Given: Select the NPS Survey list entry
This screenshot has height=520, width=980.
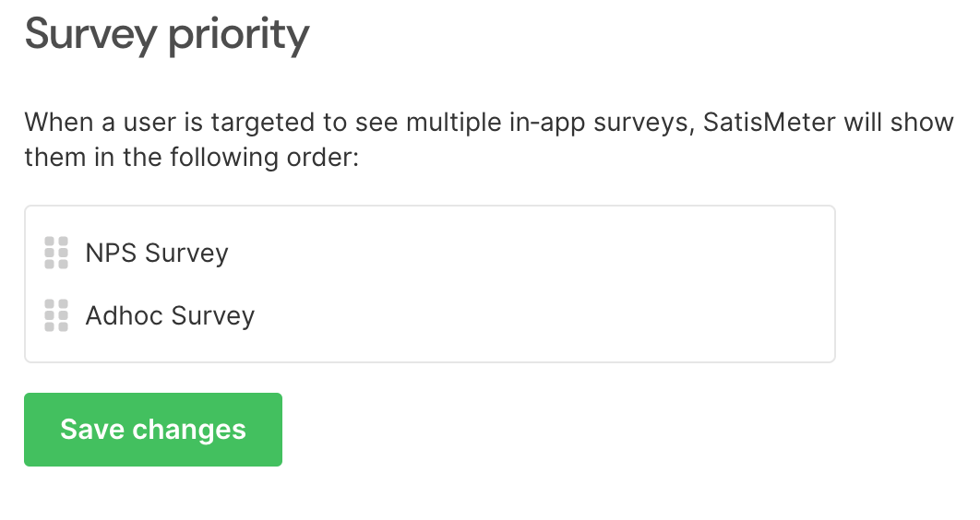Looking at the screenshot, I should (429, 253).
